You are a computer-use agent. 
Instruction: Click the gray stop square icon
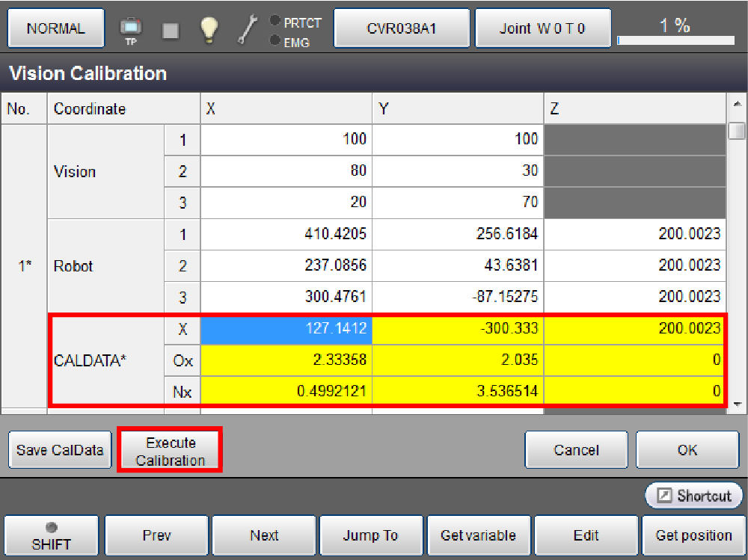pyautogui.click(x=171, y=30)
